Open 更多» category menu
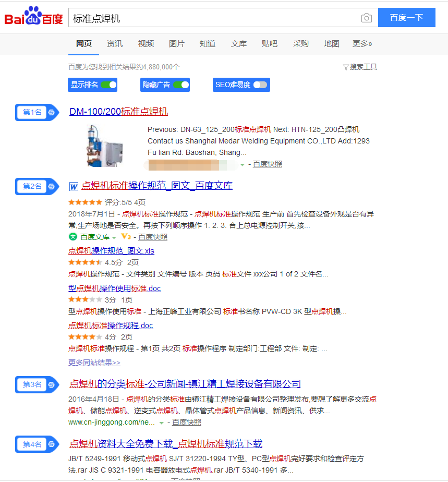This screenshot has height=482, width=448. tap(362, 44)
